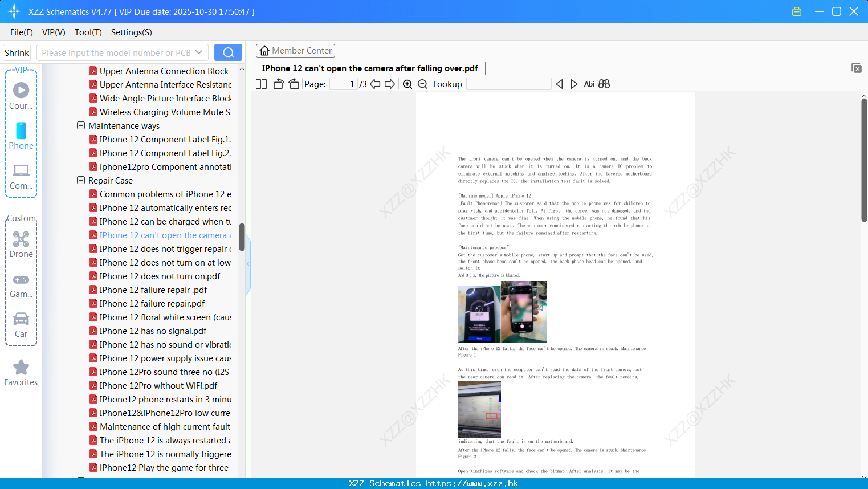Image resolution: width=868 pixels, height=489 pixels.
Task: Open iPhone12 Play the game for three file
Action: pos(159,467)
